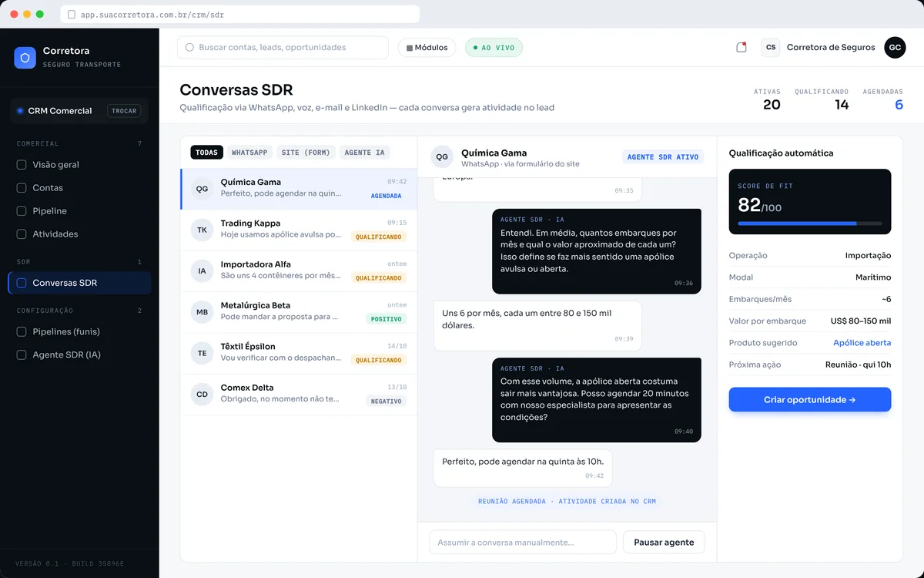The height and width of the screenshot is (578, 924).
Task: Toggle the AO VIVO live indicator
Action: pos(494,48)
